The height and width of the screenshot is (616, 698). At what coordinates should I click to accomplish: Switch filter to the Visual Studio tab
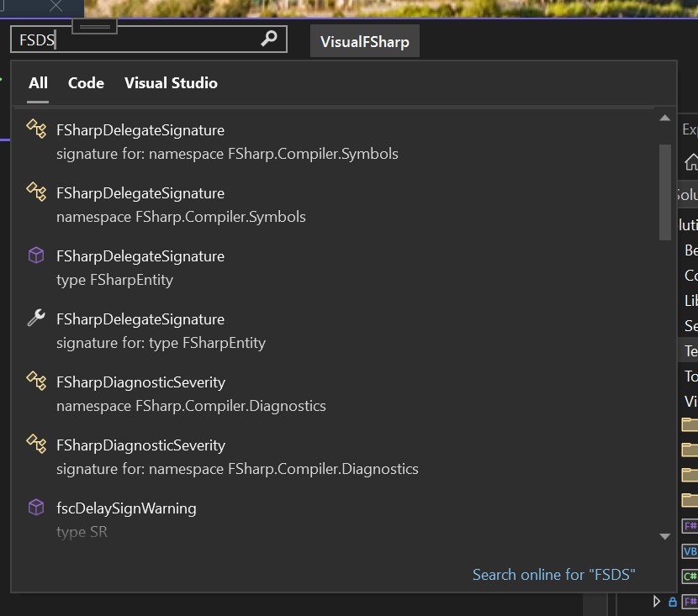171,83
